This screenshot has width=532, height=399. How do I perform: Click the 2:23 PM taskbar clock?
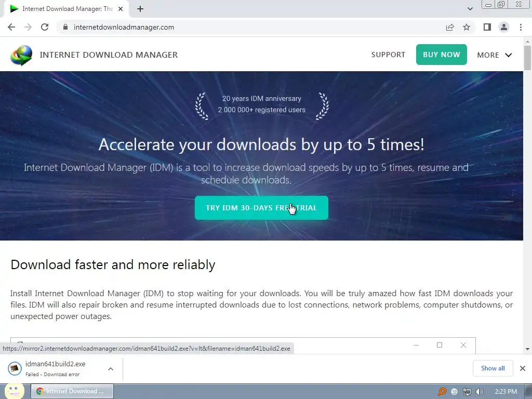tap(506, 392)
